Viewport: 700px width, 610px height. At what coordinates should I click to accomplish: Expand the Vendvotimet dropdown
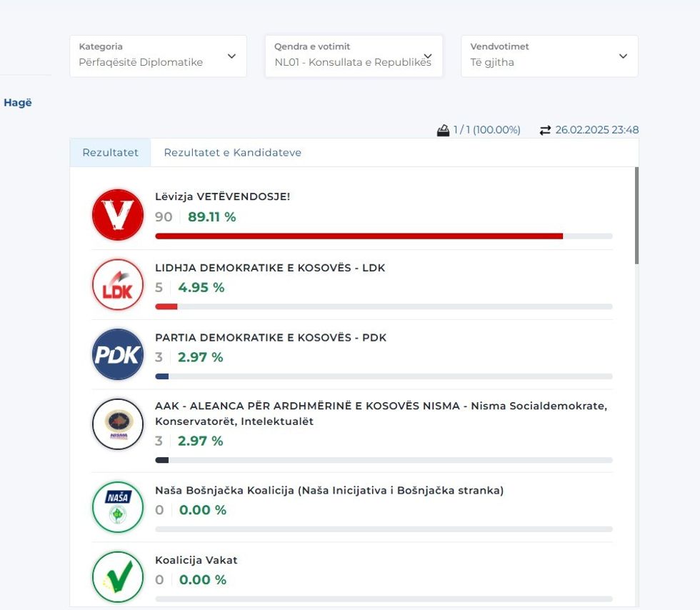[x=549, y=56]
